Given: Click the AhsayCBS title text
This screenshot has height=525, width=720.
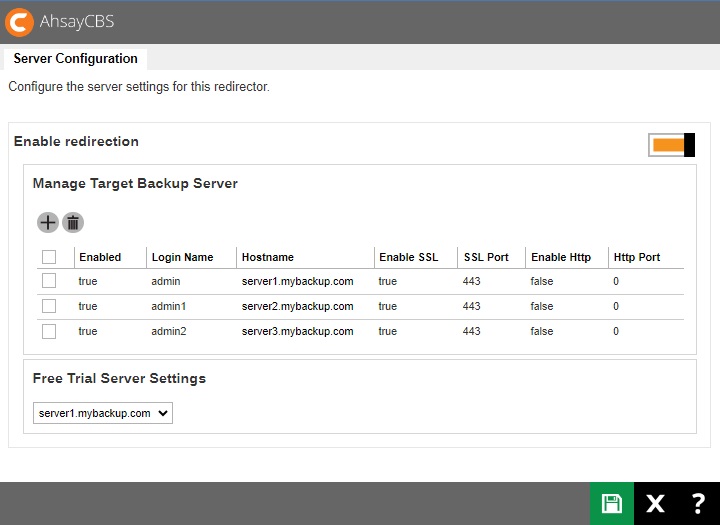Looking at the screenshot, I should pyautogui.click(x=77, y=22).
